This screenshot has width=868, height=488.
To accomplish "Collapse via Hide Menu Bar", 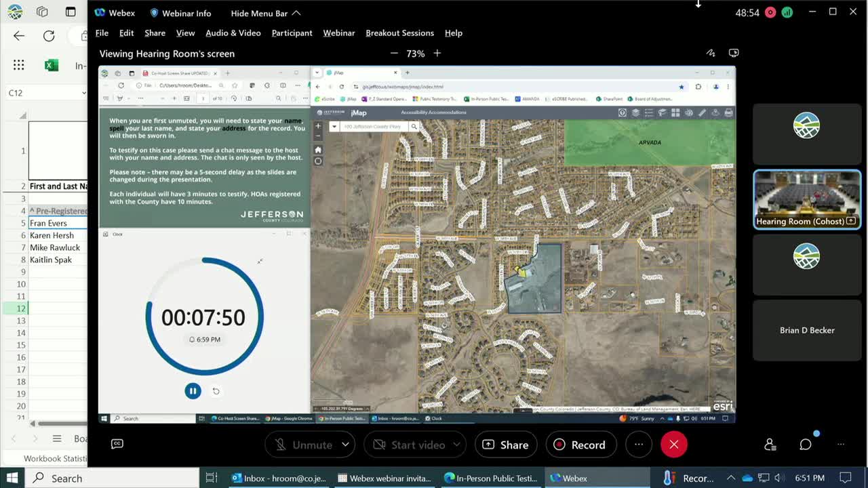I will click(x=266, y=13).
